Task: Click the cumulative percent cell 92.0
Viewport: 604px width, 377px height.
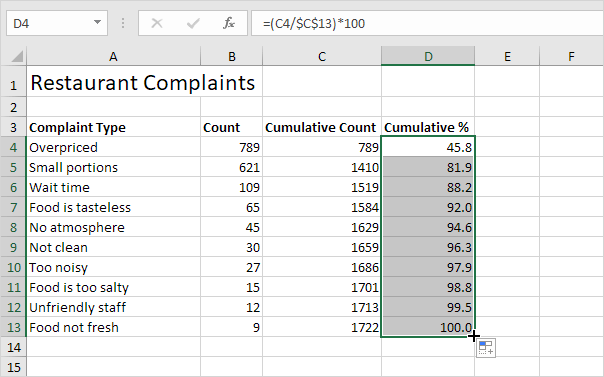Action: [x=428, y=207]
